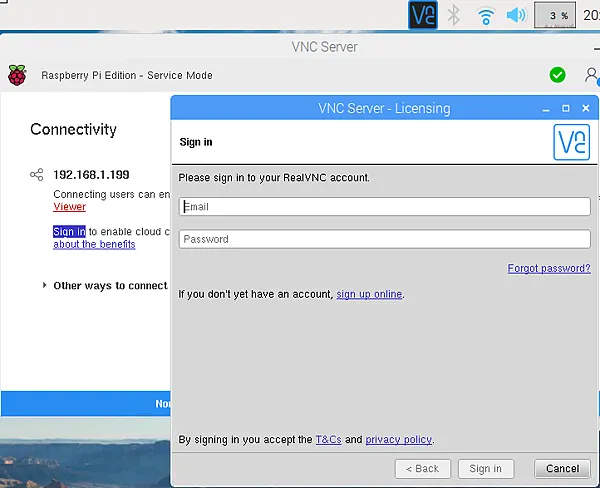Select the IP address 192.168.1.199

[x=91, y=175]
